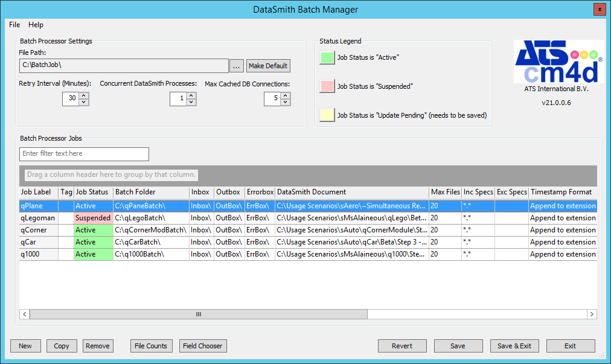Click the pink Suspended status legend swatch

(x=327, y=86)
